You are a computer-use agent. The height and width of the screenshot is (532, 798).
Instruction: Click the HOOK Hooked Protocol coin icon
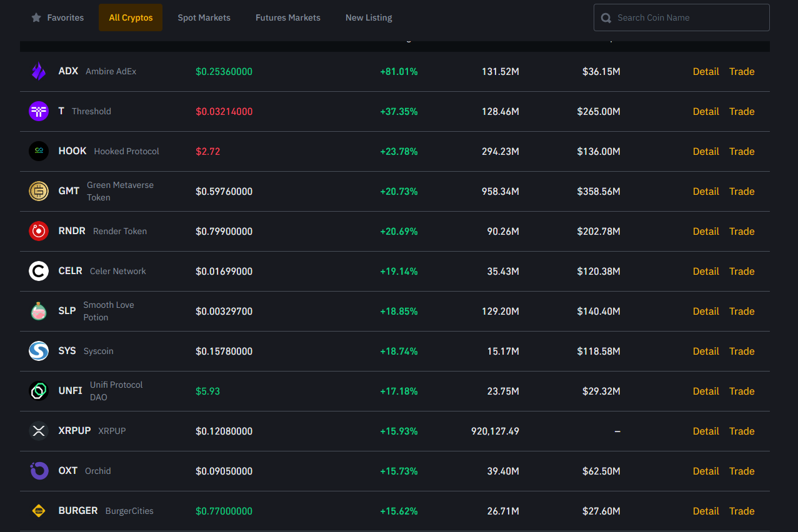coord(39,151)
